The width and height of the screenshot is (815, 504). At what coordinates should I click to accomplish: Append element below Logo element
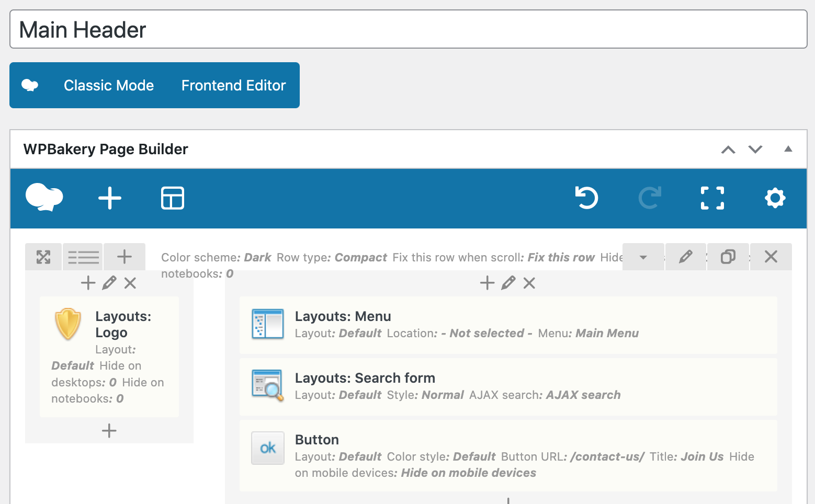(x=109, y=431)
